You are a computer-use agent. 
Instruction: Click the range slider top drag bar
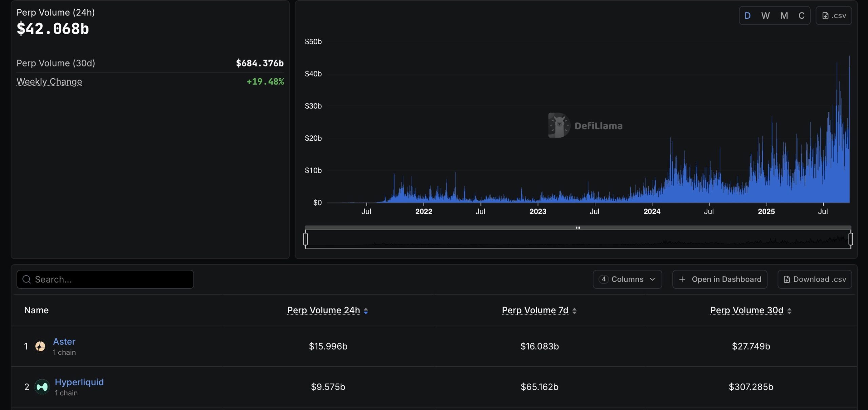[578, 228]
